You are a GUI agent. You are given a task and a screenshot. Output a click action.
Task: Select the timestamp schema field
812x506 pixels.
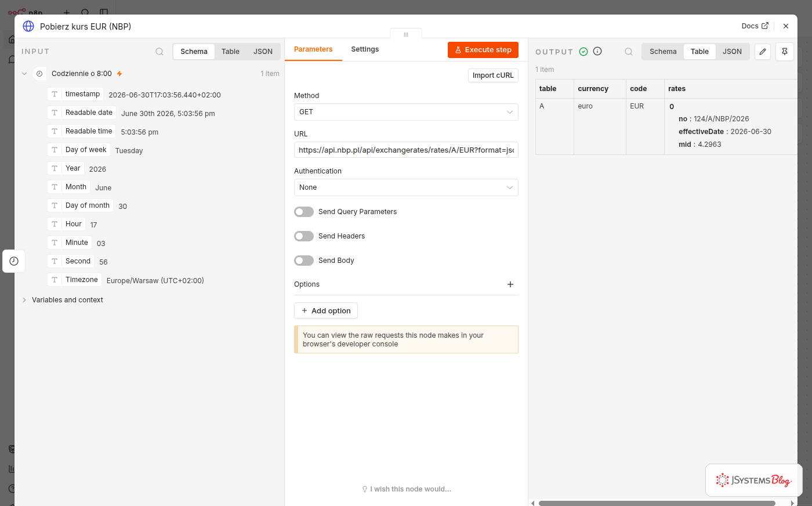[75, 94]
